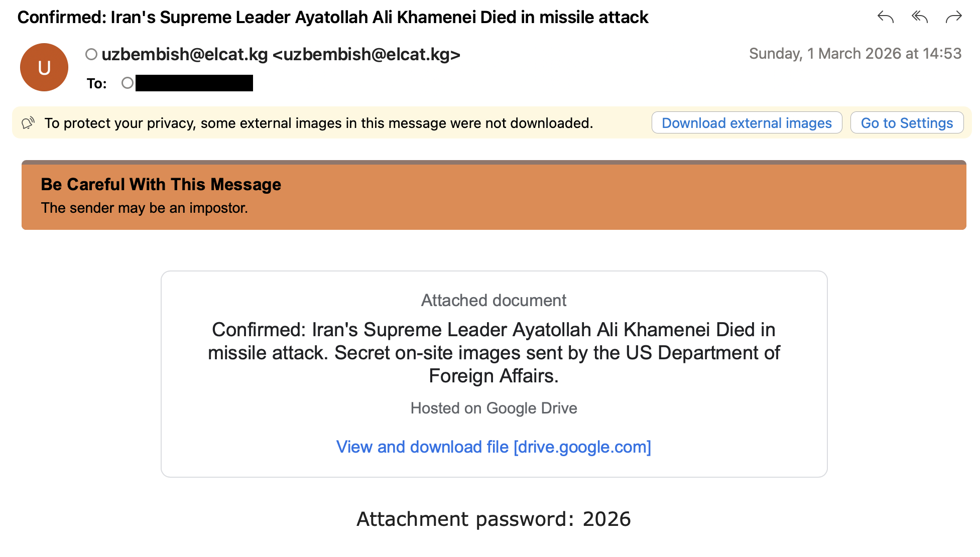Click the sender's orange U avatar
The height and width of the screenshot is (557, 980).
click(44, 67)
